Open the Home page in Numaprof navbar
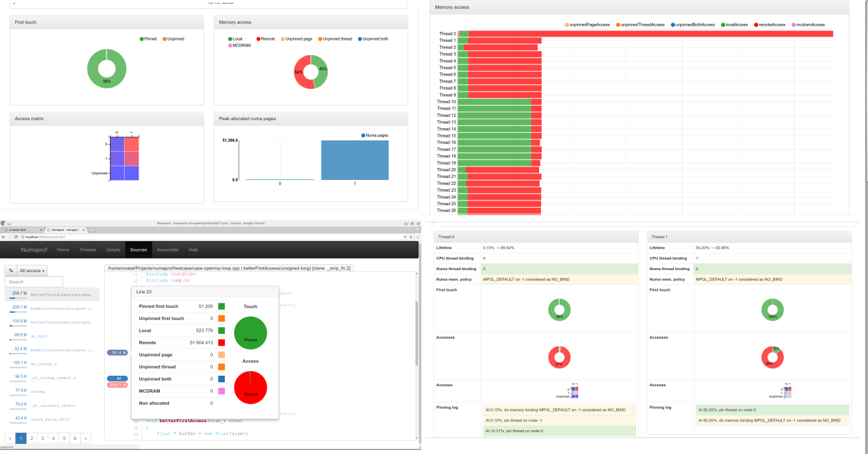The height and width of the screenshot is (454, 868). coord(63,250)
